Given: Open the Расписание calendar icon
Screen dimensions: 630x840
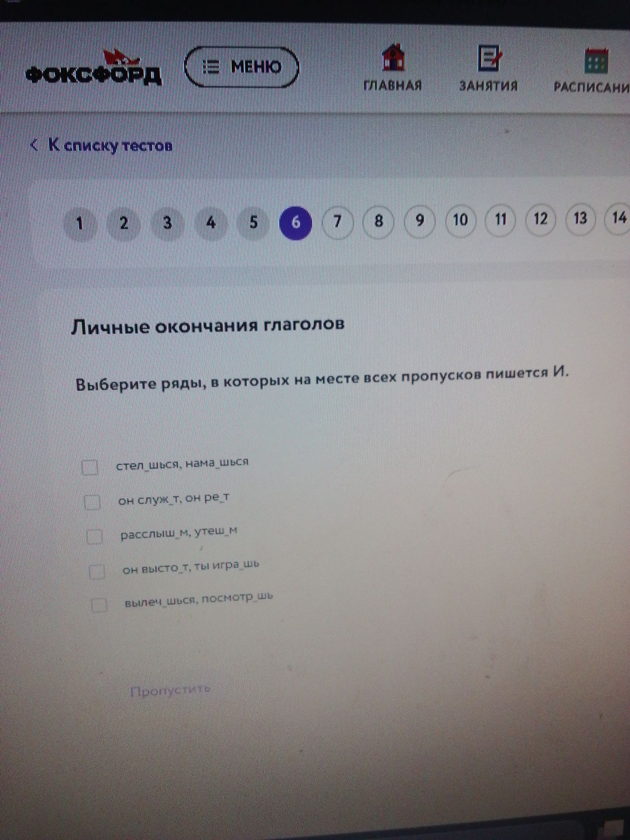Looking at the screenshot, I should [596, 60].
